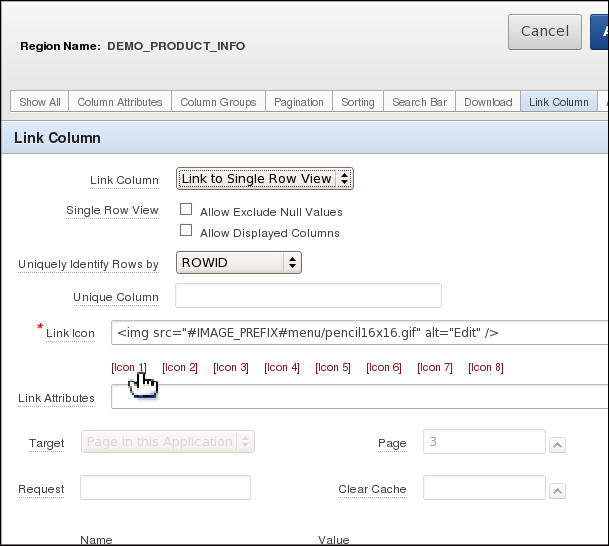Pick the Icon 2 link
Image resolution: width=609 pixels, height=546 pixels.
[x=180, y=368]
